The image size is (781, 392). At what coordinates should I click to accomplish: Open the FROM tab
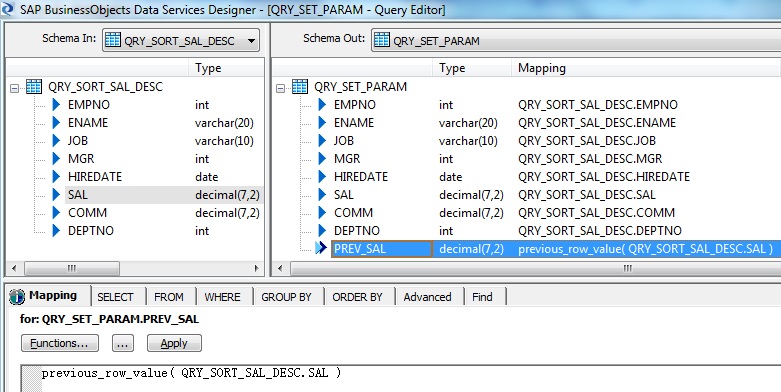(x=169, y=297)
